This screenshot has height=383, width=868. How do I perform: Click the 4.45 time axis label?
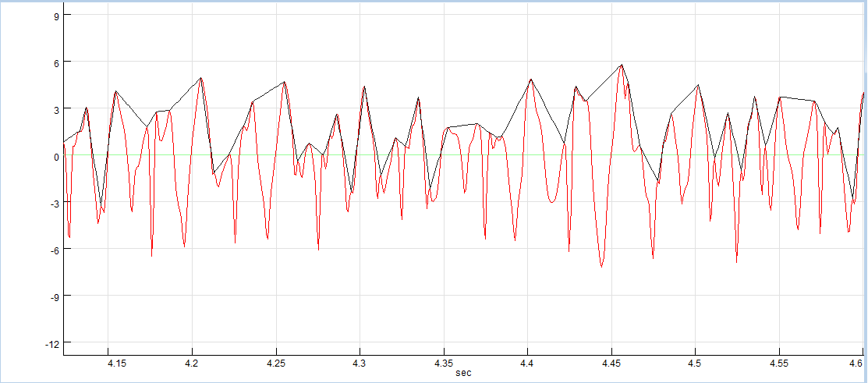(611, 363)
